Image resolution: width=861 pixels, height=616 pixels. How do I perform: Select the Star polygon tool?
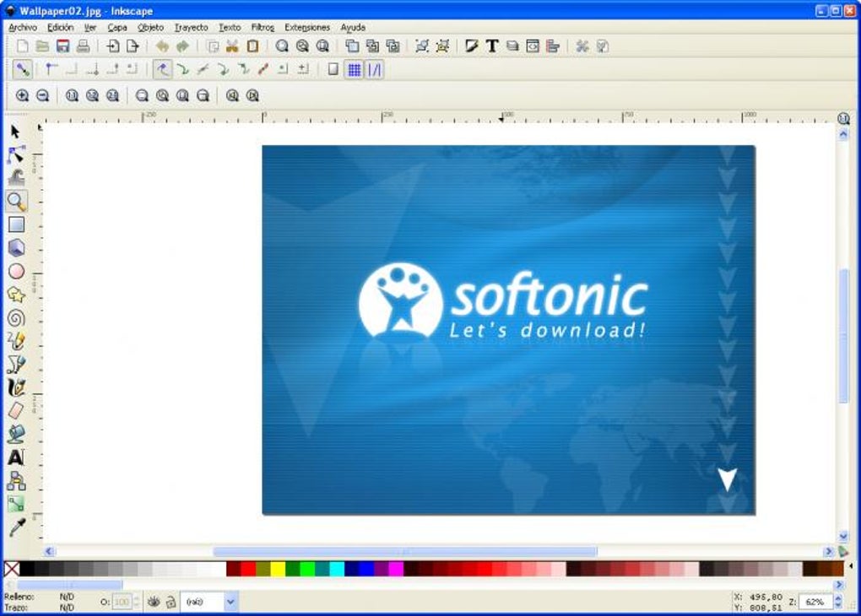(17, 294)
